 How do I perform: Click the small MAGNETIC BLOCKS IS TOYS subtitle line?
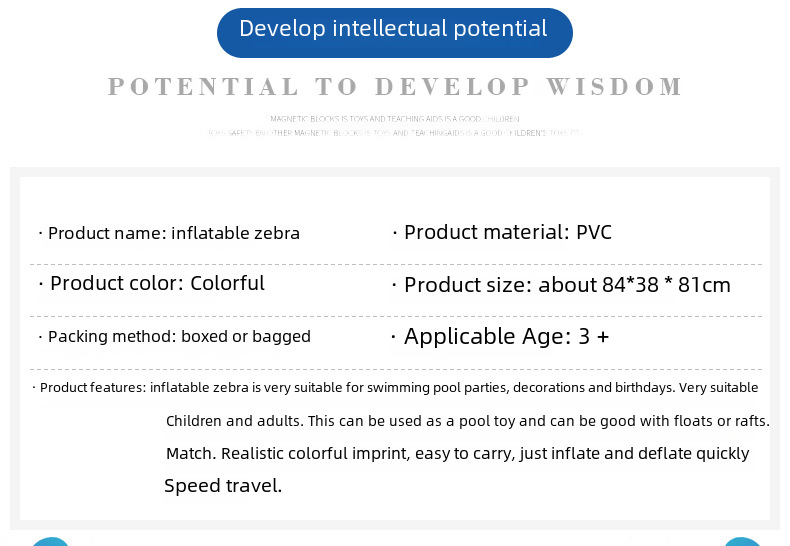coord(394,119)
